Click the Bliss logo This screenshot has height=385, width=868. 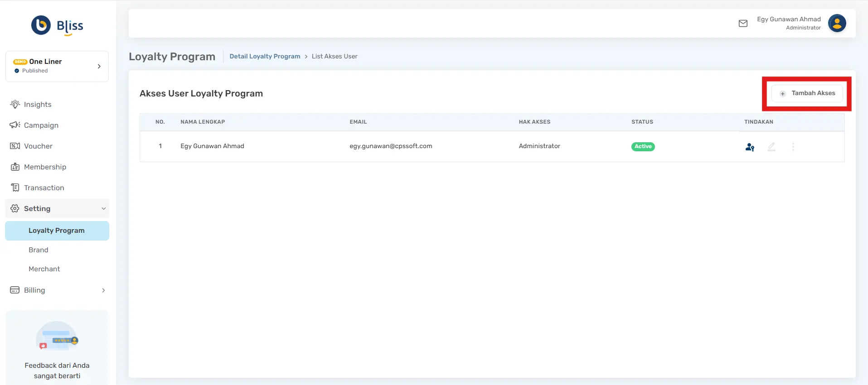pyautogui.click(x=57, y=26)
